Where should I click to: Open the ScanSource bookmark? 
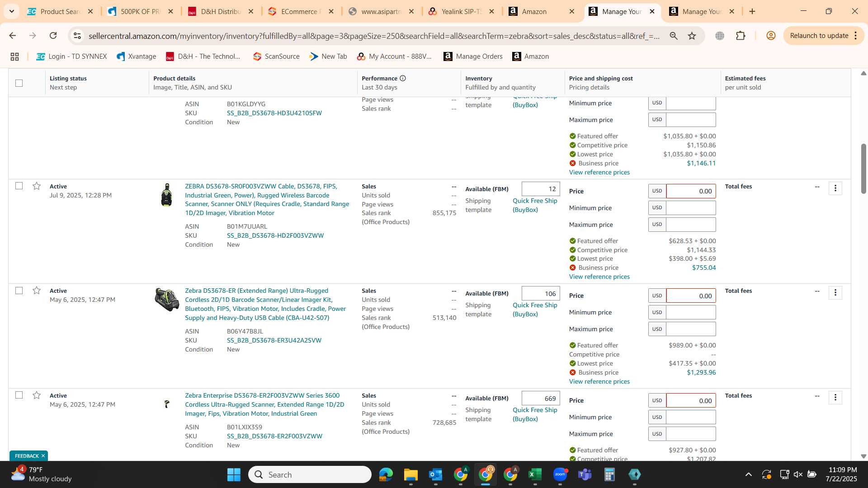pos(276,56)
